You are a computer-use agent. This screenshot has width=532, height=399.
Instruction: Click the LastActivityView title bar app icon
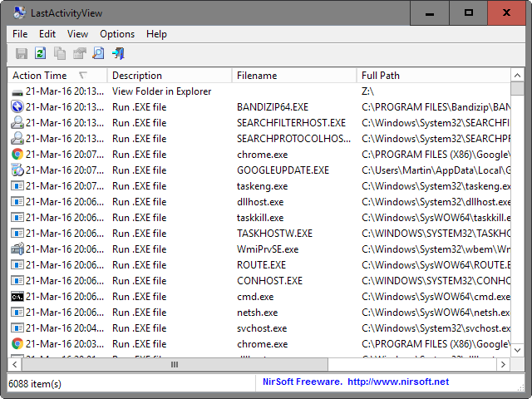pos(20,13)
